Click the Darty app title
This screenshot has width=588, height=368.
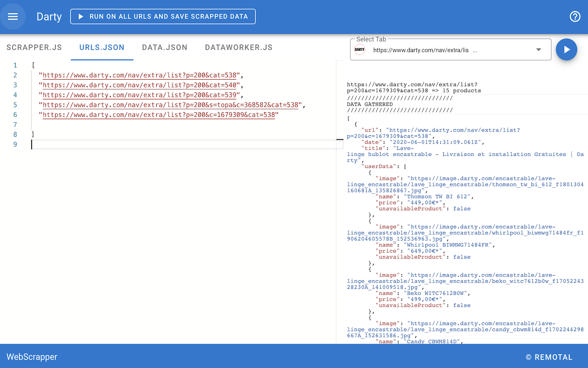click(x=49, y=17)
